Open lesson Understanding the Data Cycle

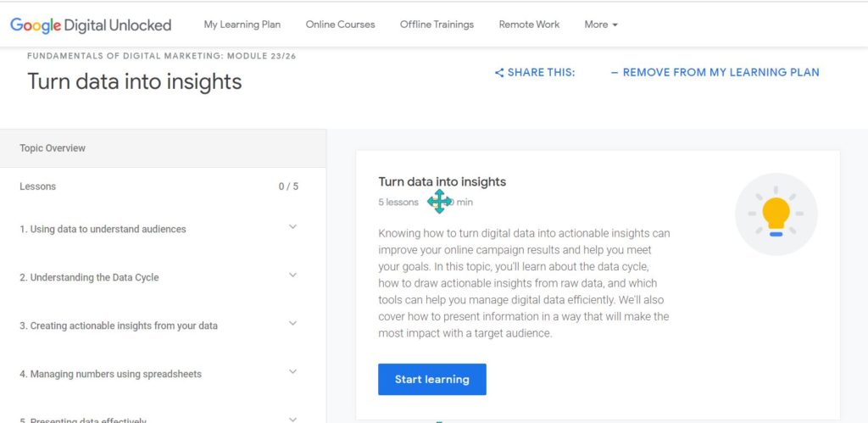point(89,277)
